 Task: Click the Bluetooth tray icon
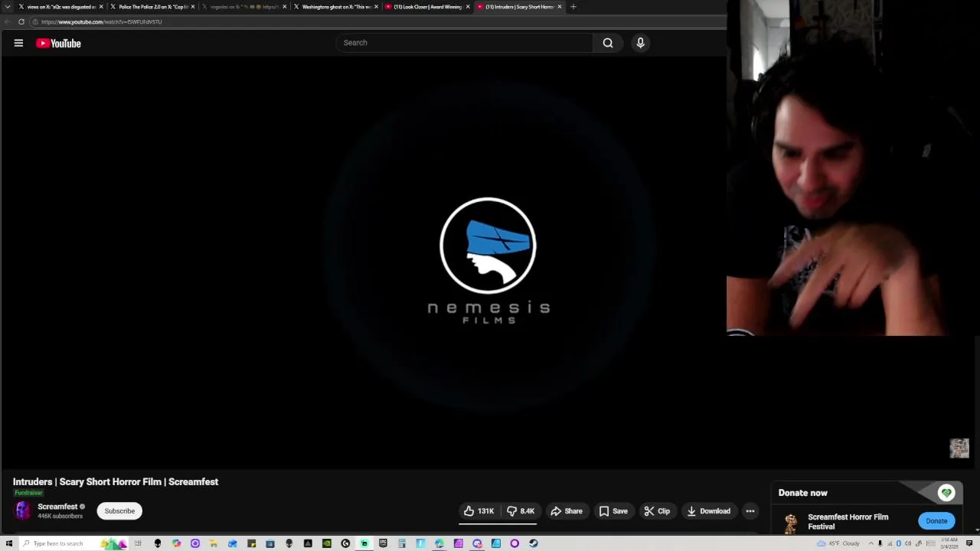click(x=898, y=543)
